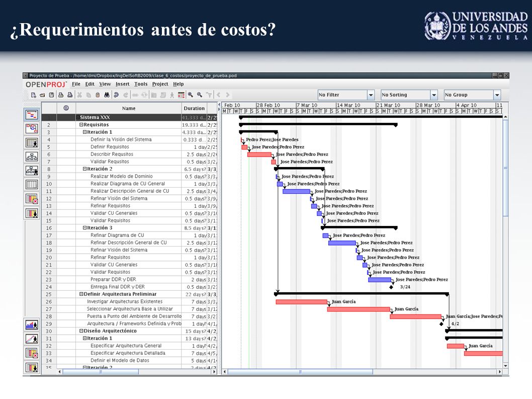Screen dimensions: 532x399
Task: Select the 'Definir la Visión del Sistema' task
Action: (121, 139)
